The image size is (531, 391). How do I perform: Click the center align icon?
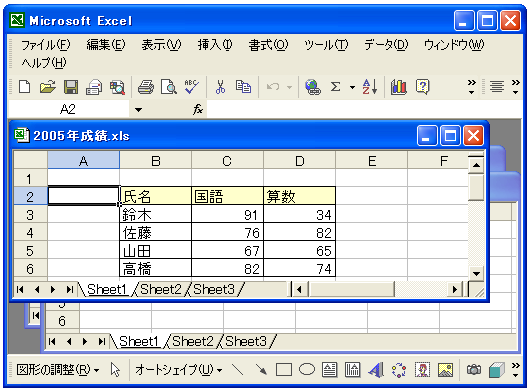497,86
